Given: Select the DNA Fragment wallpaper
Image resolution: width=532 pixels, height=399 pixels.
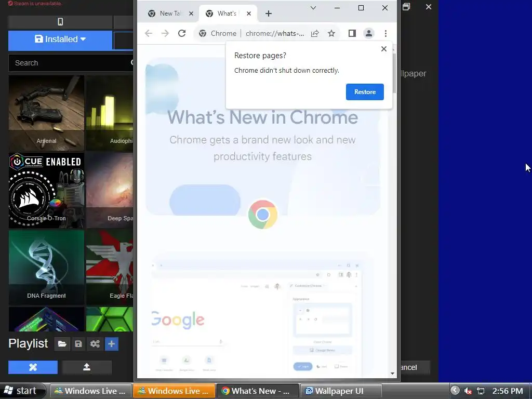Looking at the screenshot, I should pos(46,268).
